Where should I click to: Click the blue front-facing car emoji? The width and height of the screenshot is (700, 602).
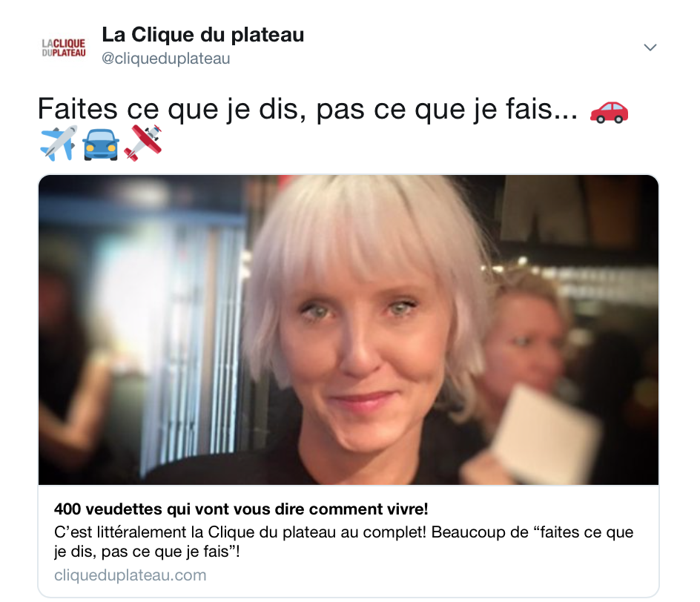(100, 144)
